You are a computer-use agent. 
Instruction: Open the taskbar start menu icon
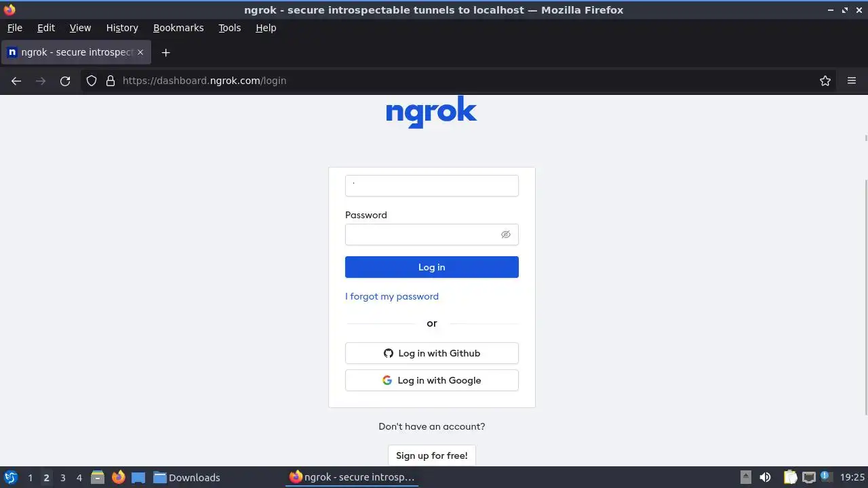point(11,477)
